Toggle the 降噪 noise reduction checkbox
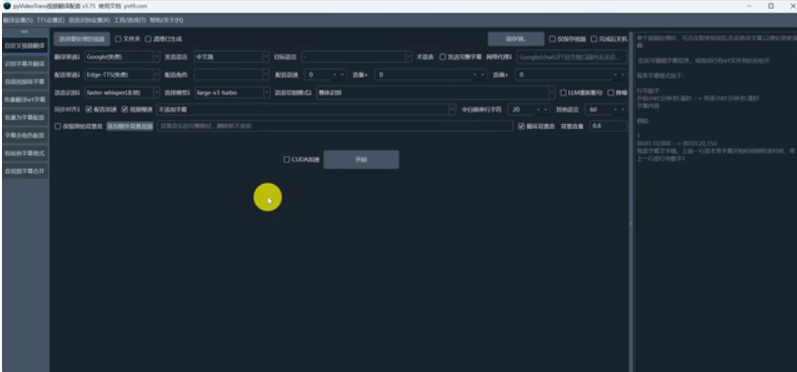The width and height of the screenshot is (797, 372). [x=618, y=93]
